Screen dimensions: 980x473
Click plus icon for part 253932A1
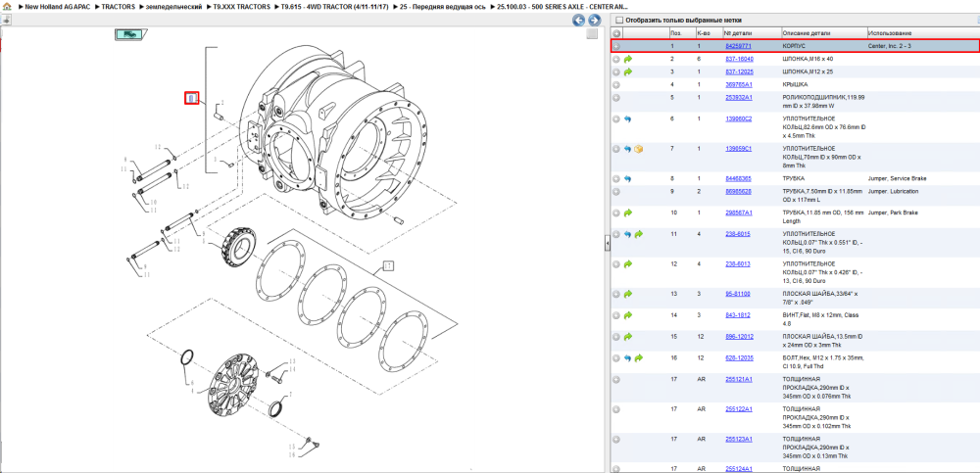[616, 98]
